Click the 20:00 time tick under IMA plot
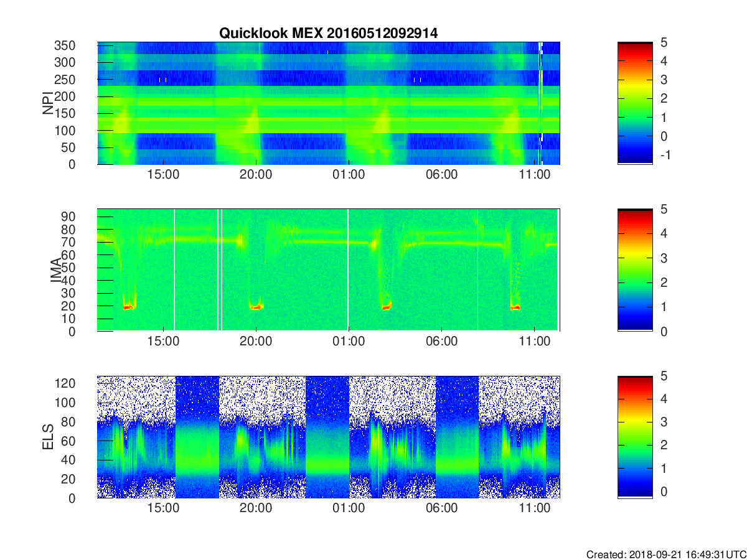747x560 pixels. point(256,342)
